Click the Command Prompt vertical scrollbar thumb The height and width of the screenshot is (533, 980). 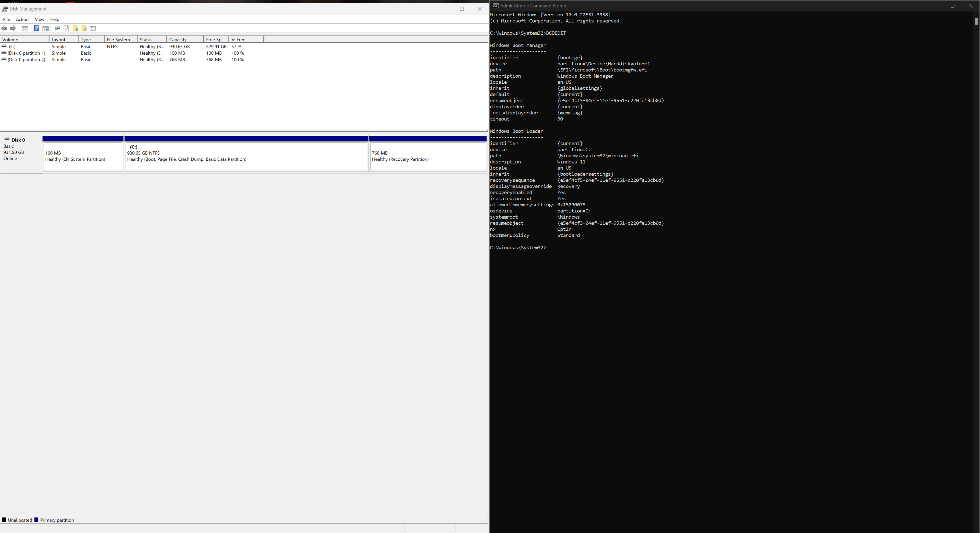click(x=976, y=22)
